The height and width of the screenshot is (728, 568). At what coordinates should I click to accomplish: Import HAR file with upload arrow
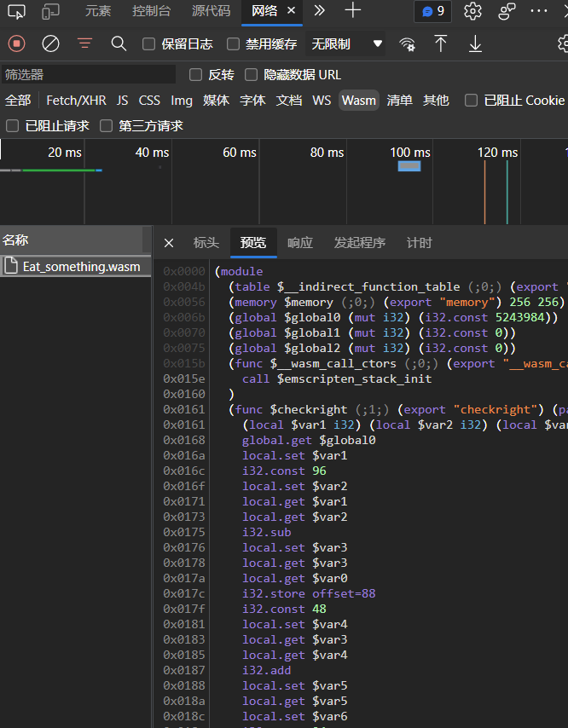pos(441,43)
